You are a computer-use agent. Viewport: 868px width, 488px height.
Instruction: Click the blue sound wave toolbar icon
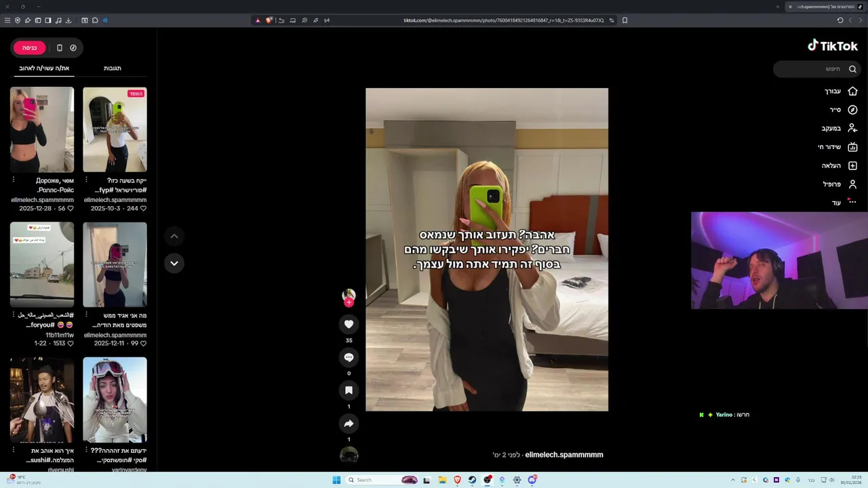pyautogui.click(x=105, y=20)
